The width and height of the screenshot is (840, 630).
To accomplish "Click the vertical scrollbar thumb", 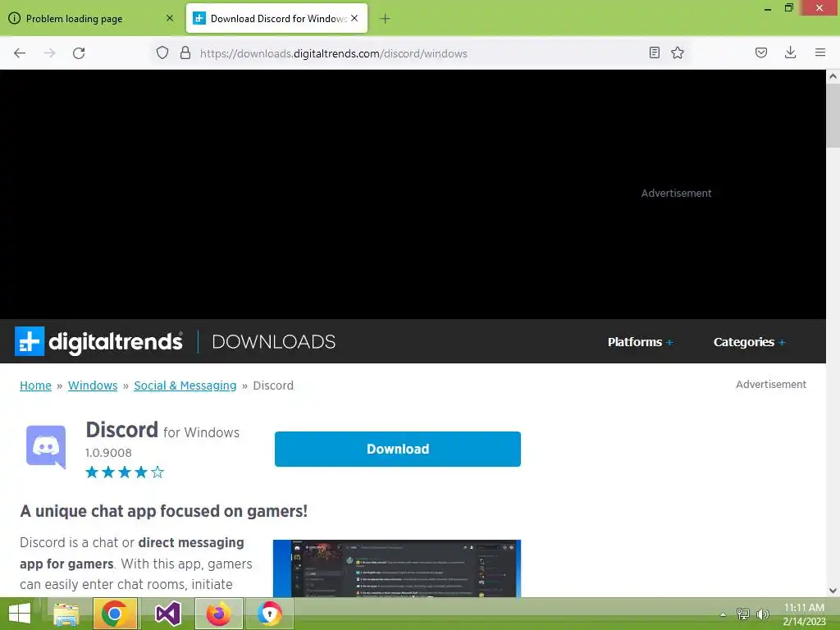I will pos(833,115).
